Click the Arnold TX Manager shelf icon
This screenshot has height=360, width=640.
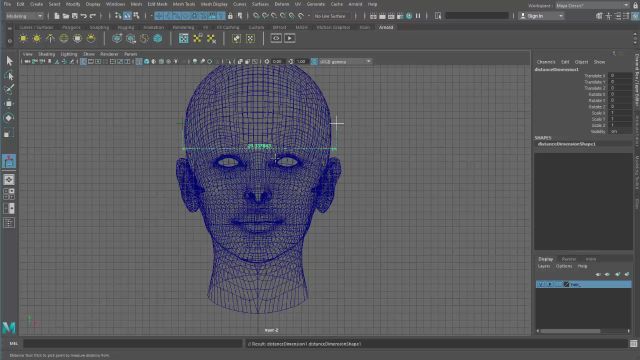184,38
